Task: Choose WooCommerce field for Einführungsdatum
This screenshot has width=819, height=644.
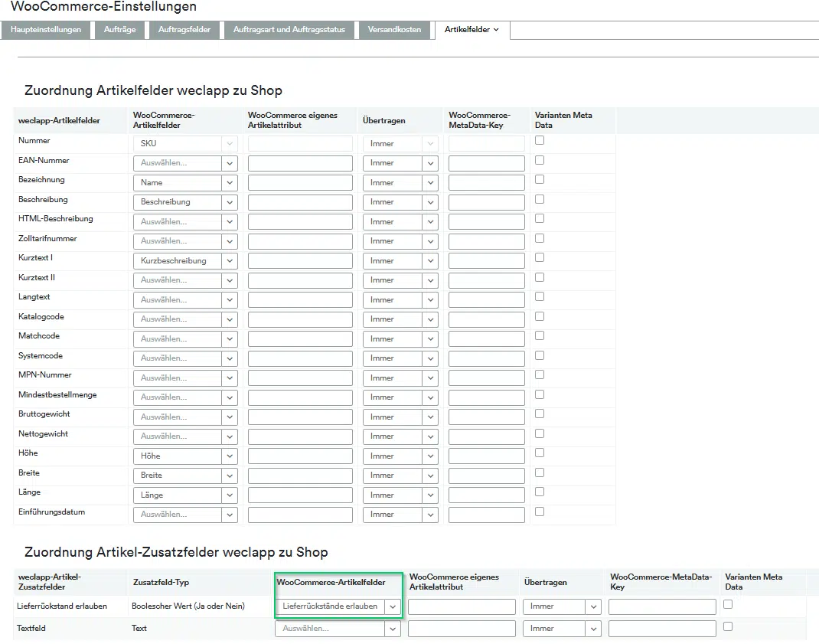Action: tap(185, 515)
